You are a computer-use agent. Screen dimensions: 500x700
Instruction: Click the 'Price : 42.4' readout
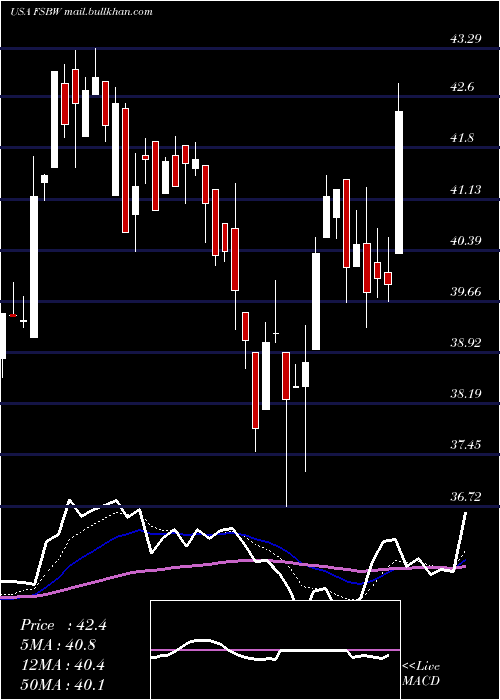tap(63, 625)
